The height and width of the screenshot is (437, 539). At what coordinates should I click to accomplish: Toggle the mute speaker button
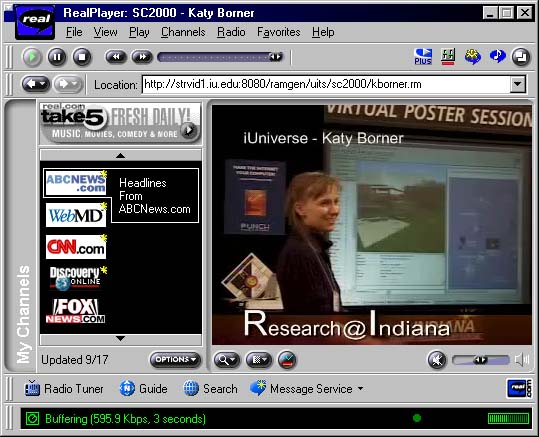[437, 360]
